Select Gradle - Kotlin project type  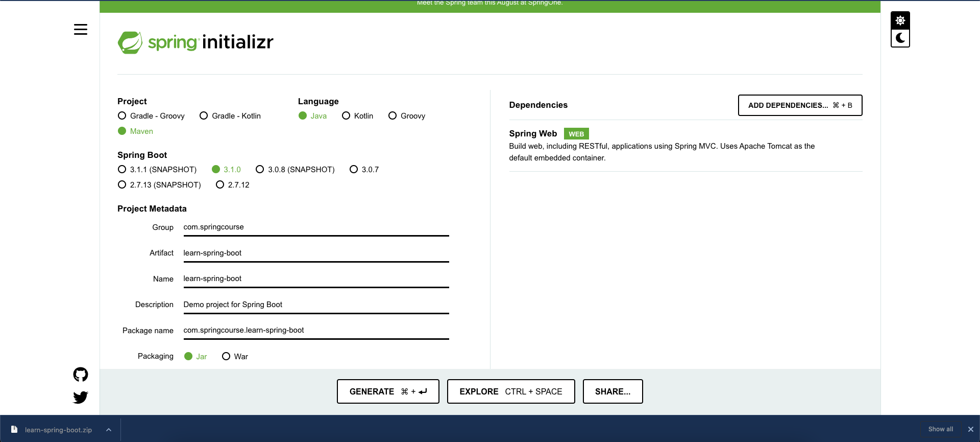point(230,116)
